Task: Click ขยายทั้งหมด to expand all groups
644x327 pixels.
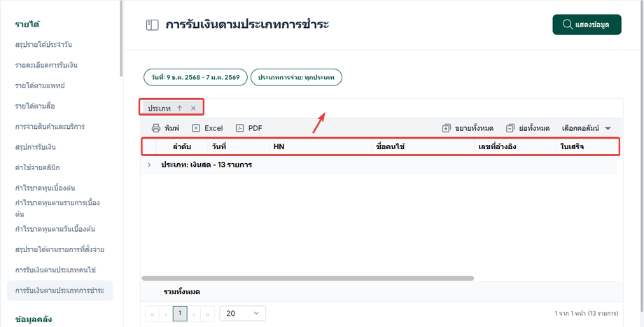Action: click(x=468, y=128)
